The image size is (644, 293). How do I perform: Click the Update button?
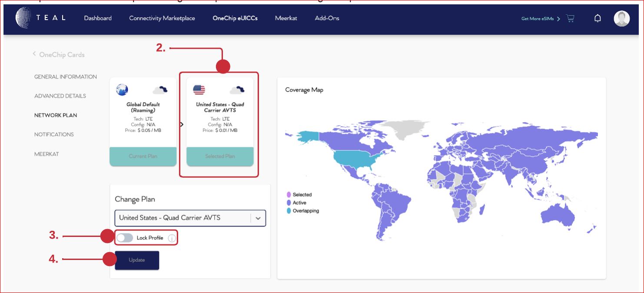tap(137, 260)
